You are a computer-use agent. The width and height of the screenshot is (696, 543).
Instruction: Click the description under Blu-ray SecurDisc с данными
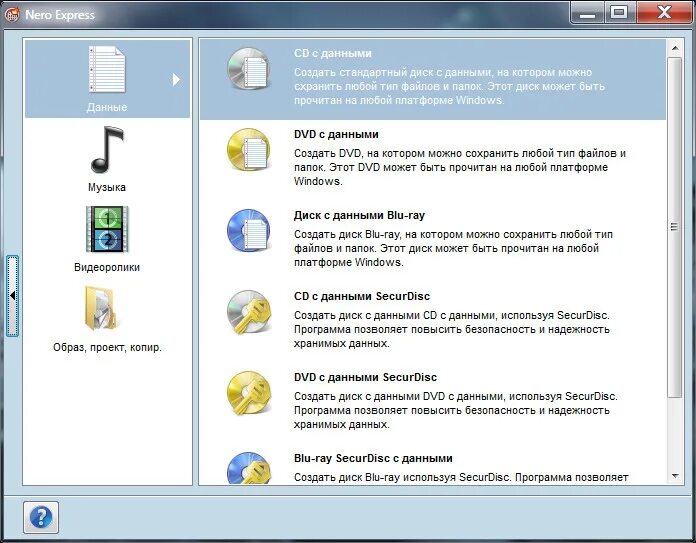[461, 477]
